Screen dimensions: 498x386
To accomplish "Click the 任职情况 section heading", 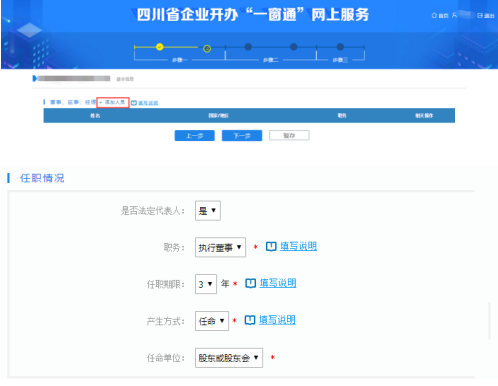I will (x=42, y=178).
